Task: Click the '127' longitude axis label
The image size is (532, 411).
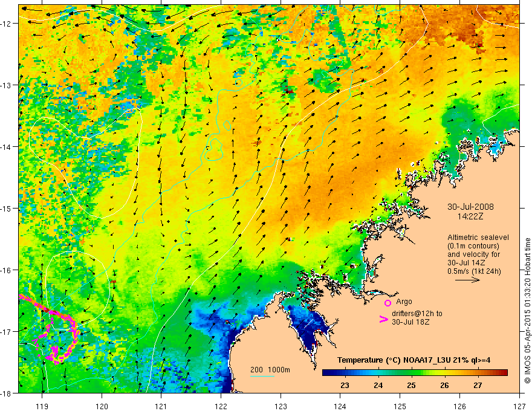Action: [519, 406]
